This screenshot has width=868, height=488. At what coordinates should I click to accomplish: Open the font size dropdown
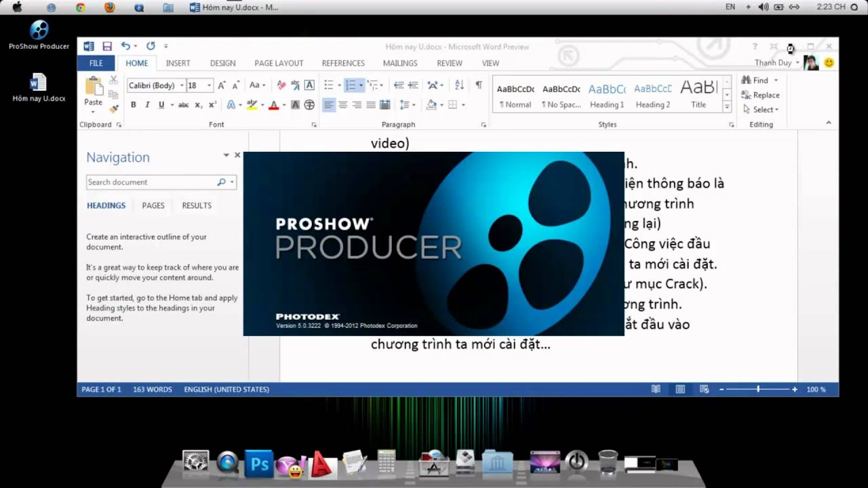209,85
